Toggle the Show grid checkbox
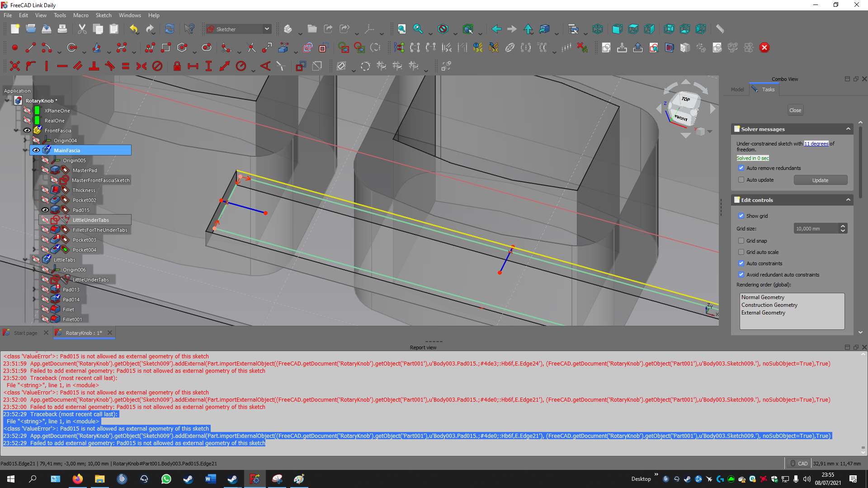The image size is (868, 488). point(741,216)
